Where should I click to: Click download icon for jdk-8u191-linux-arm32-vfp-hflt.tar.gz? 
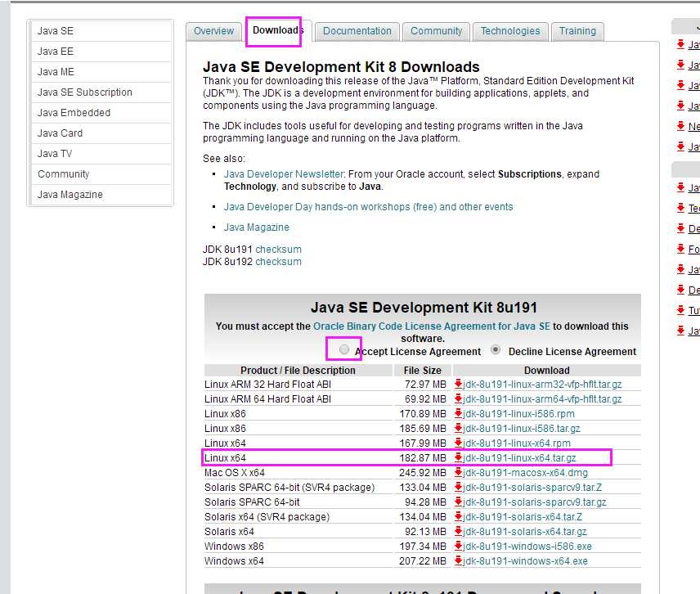point(458,384)
